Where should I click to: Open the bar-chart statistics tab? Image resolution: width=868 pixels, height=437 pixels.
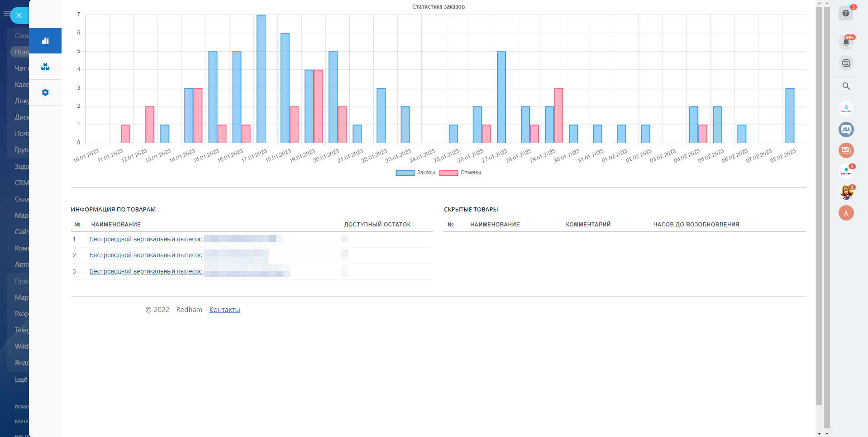coord(45,41)
